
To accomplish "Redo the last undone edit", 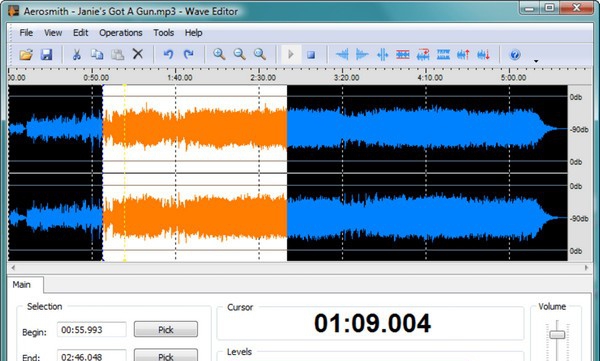I will (189, 54).
